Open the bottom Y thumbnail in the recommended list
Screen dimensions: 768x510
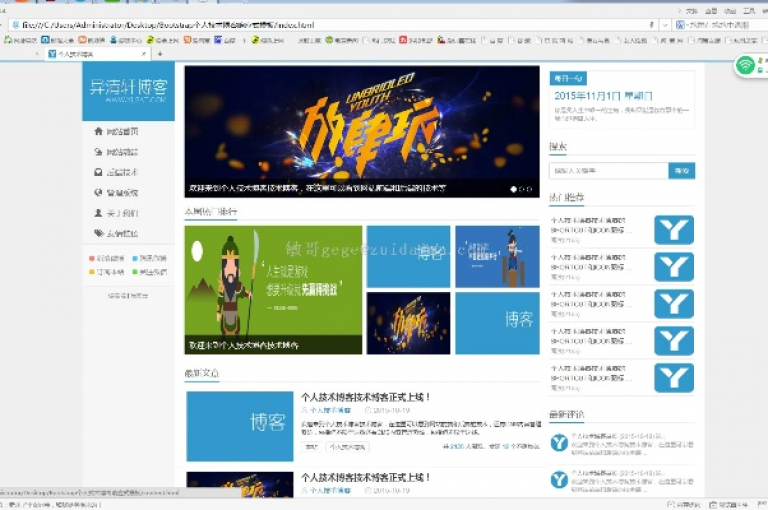click(674, 378)
